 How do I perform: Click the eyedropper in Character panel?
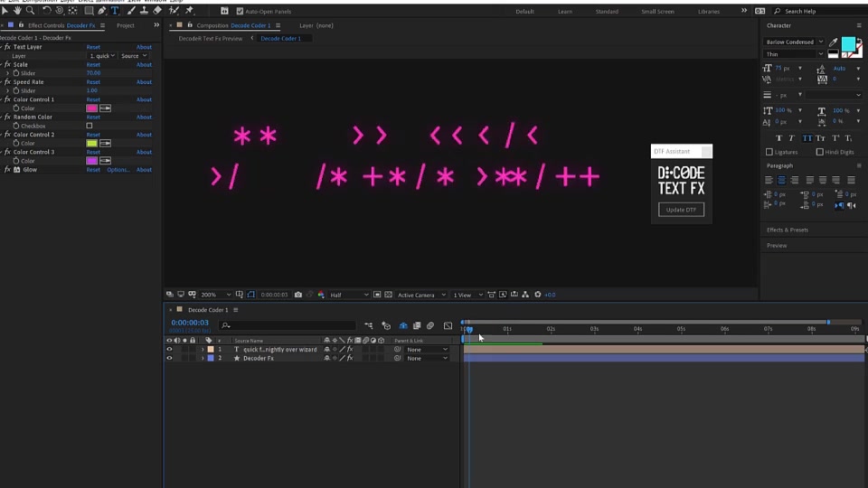coord(833,42)
